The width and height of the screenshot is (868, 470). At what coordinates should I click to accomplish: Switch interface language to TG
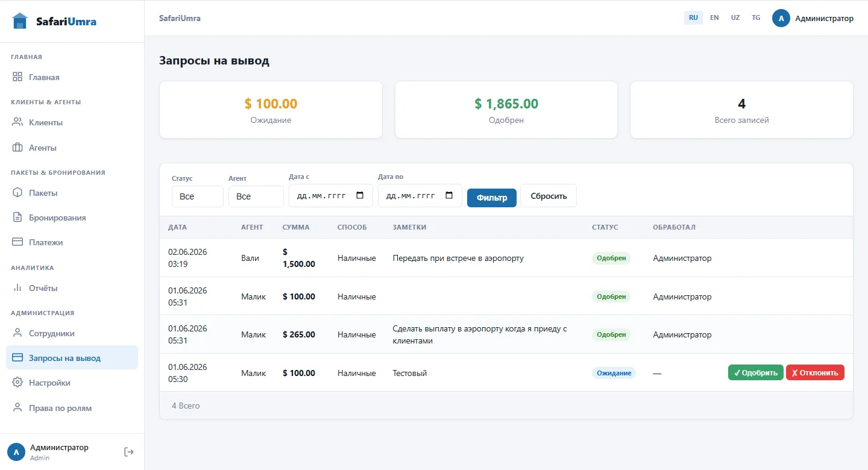click(756, 18)
